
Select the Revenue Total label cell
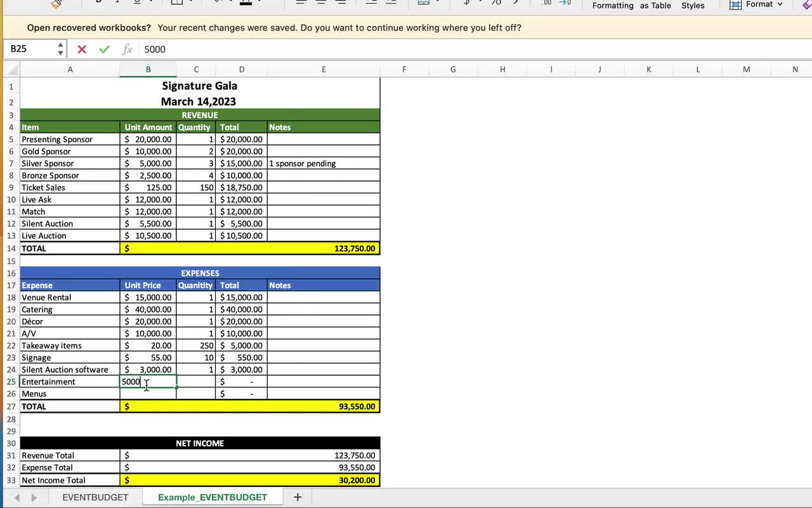(70, 455)
